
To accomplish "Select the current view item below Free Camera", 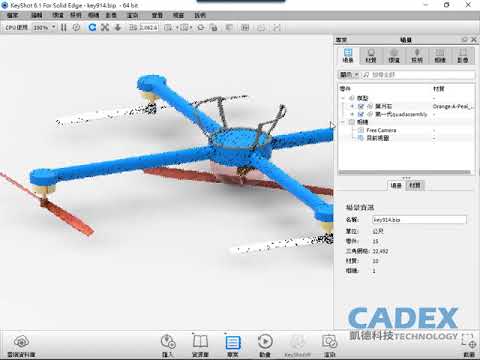I will pyautogui.click(x=378, y=138).
